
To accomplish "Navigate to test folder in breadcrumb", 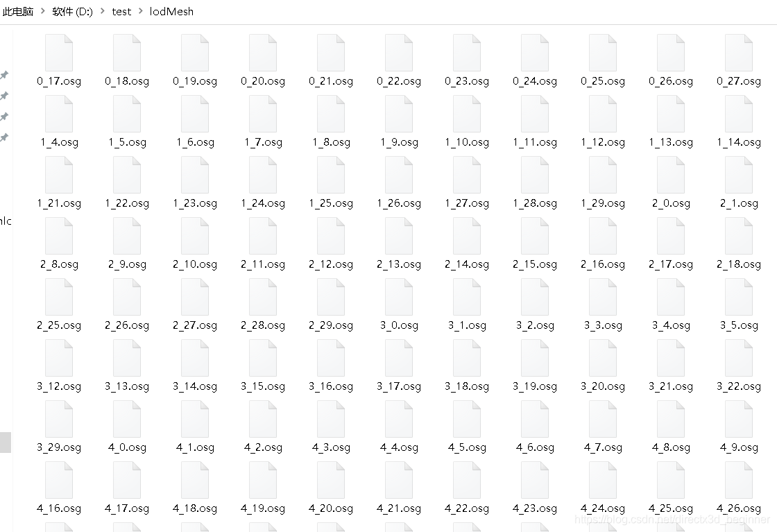I will click(121, 11).
